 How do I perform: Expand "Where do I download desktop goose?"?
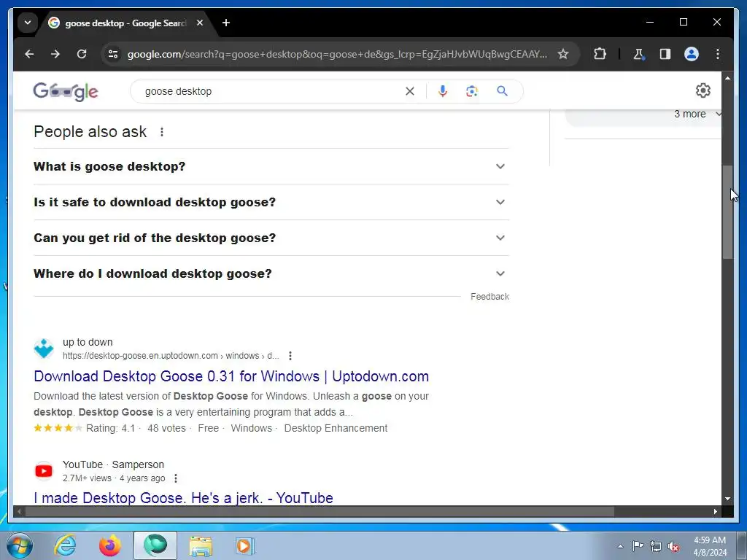271,273
